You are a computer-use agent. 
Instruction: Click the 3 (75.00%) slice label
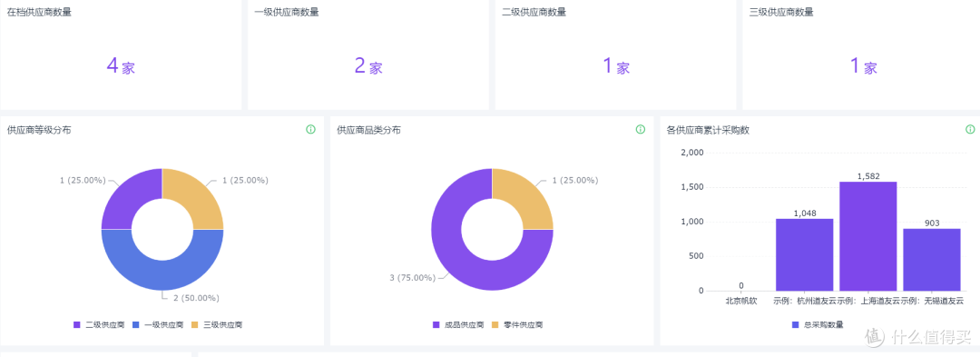tap(413, 278)
